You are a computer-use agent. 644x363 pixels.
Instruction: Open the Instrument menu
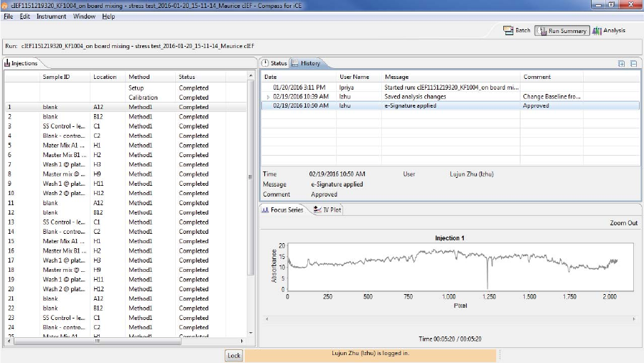[51, 16]
